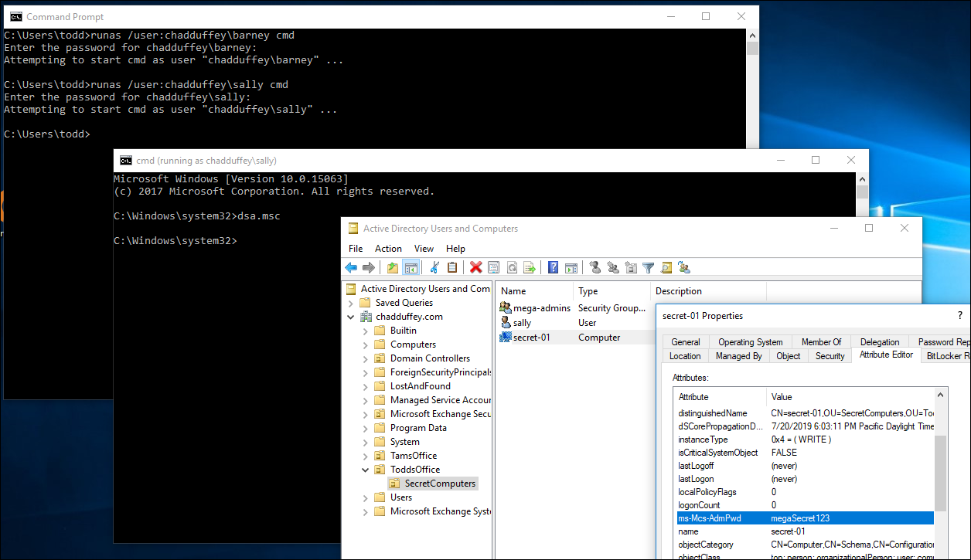Viewport: 971px width, 560px height.
Task: Collapse the ToddsOffice OU
Action: click(x=366, y=470)
